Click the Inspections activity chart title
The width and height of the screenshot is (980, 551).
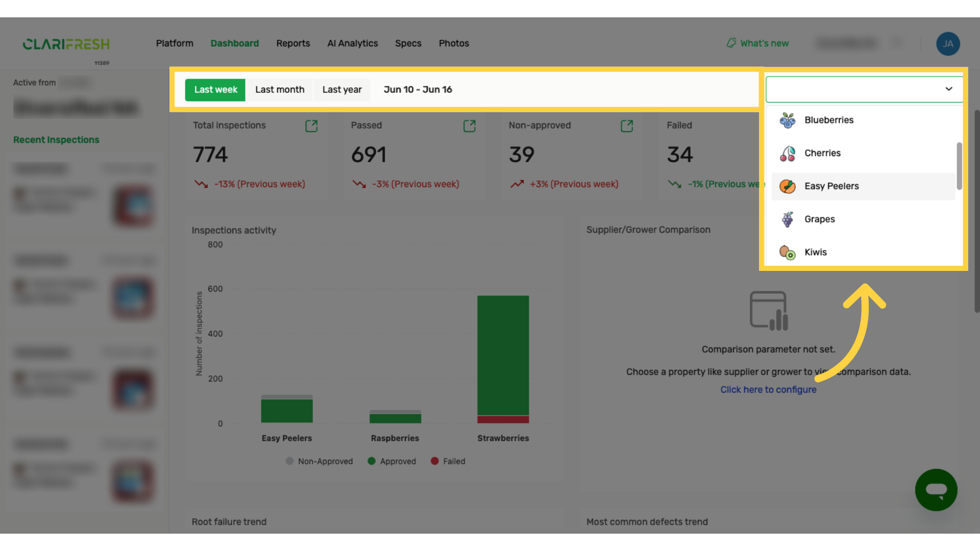coord(234,231)
